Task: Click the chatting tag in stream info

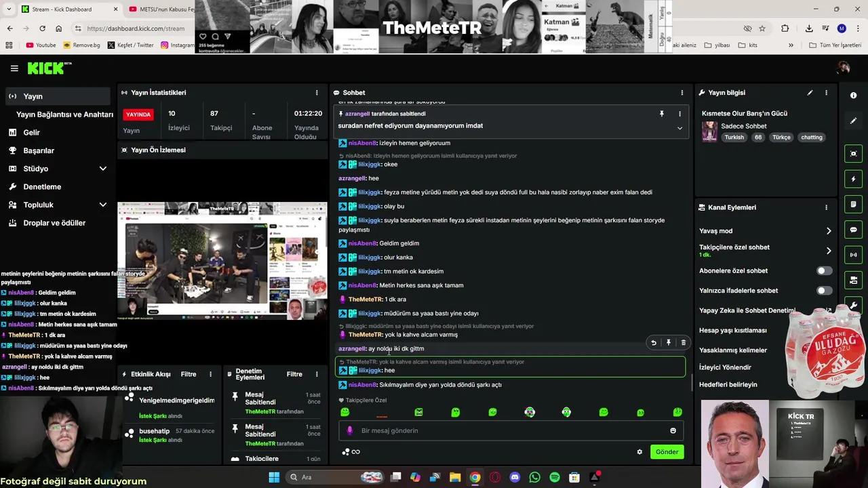Action: pos(812,138)
